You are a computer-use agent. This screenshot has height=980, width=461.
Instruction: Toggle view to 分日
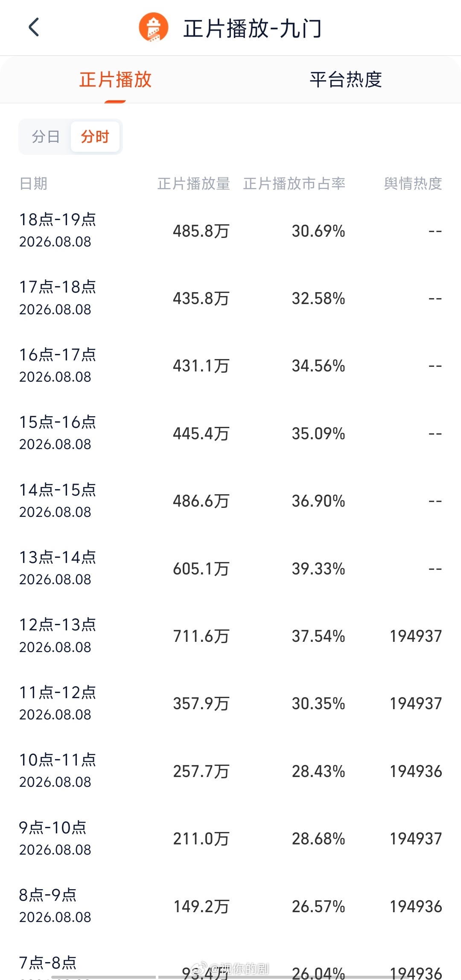click(x=46, y=136)
